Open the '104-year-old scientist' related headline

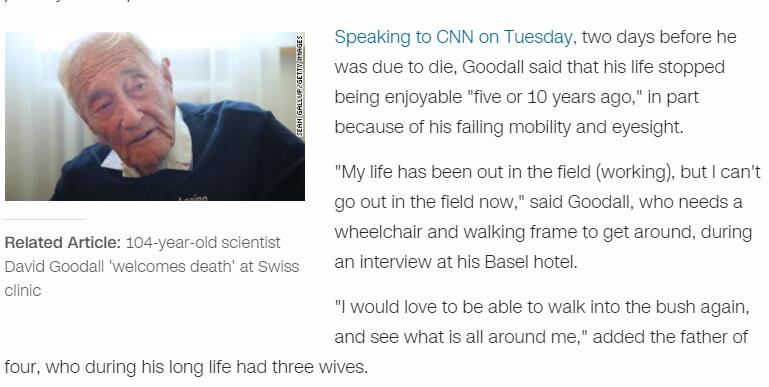(x=203, y=242)
